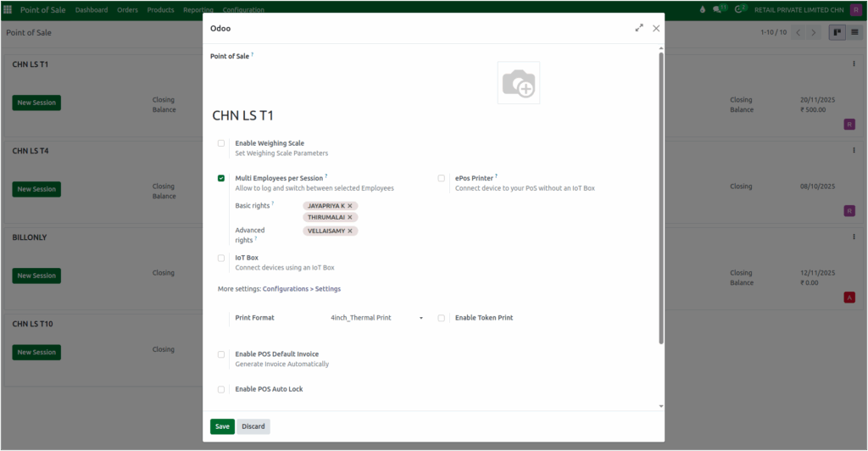
Task: Click scroll down arrow in dialog
Action: point(660,406)
